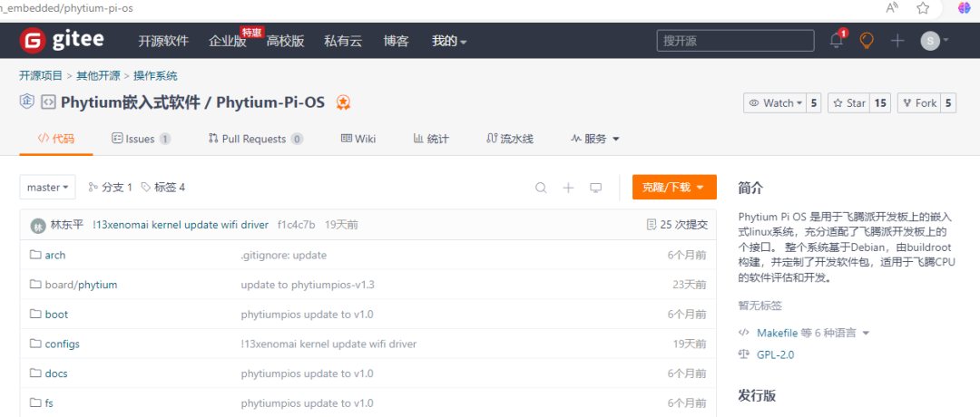Click the browser address bar
The height and width of the screenshot is (417, 980).
coord(437,9)
